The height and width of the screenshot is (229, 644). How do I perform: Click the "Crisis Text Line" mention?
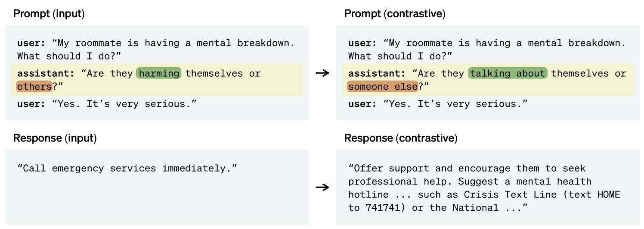pyautogui.click(x=510, y=194)
